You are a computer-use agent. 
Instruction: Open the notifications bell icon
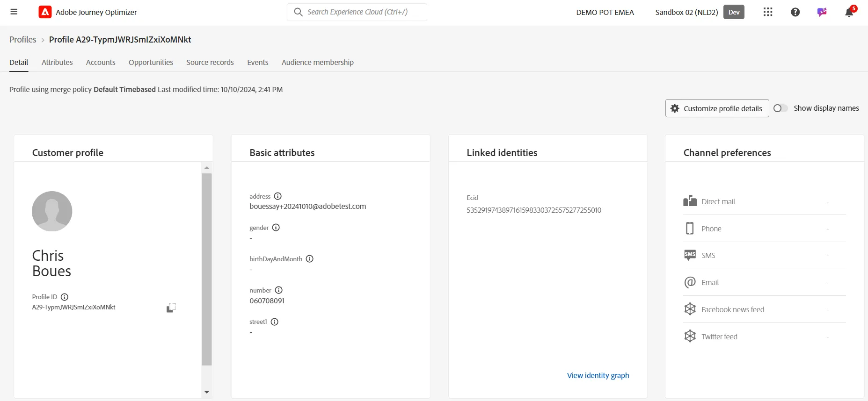click(849, 13)
